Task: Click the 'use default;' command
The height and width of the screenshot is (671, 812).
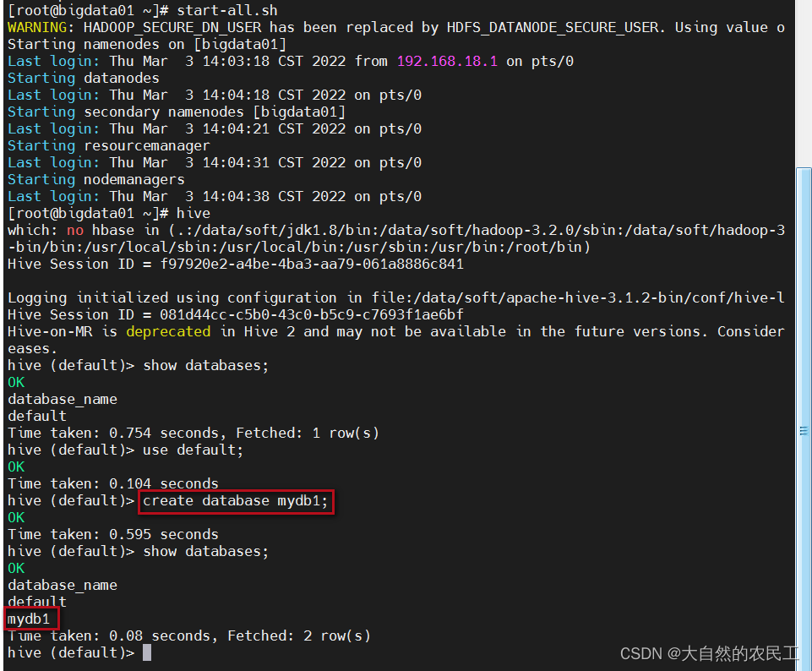Action: point(193,450)
